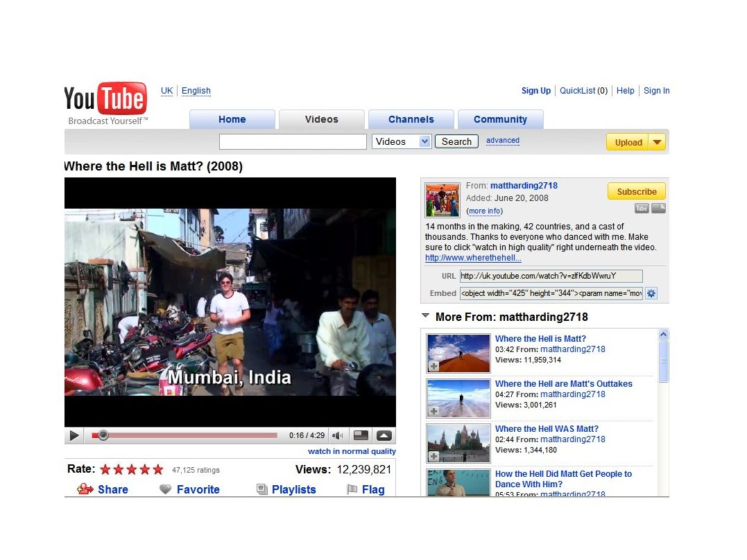Expand the Upload button dropdown arrow

click(656, 141)
